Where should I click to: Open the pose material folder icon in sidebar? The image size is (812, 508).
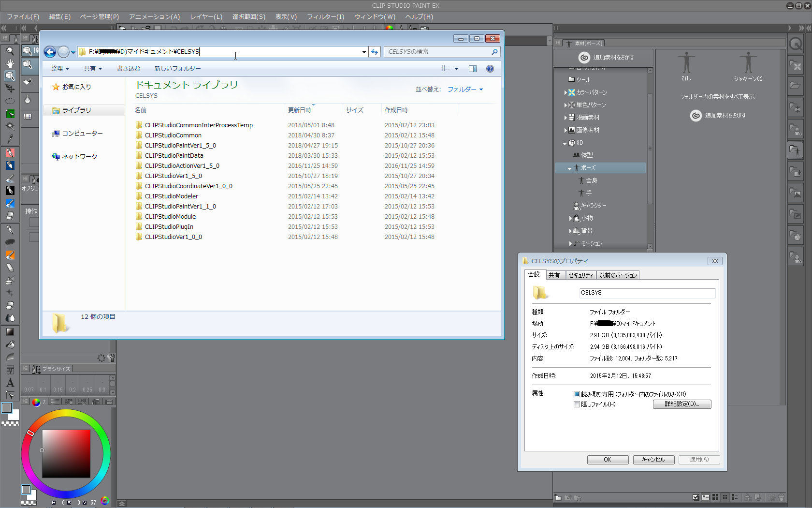796,150
